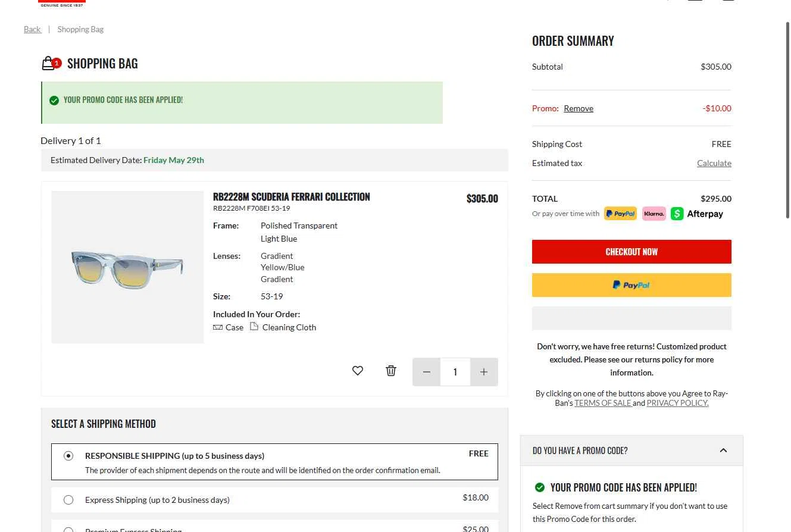
Task: Click the Klarna badge
Action: point(654,214)
